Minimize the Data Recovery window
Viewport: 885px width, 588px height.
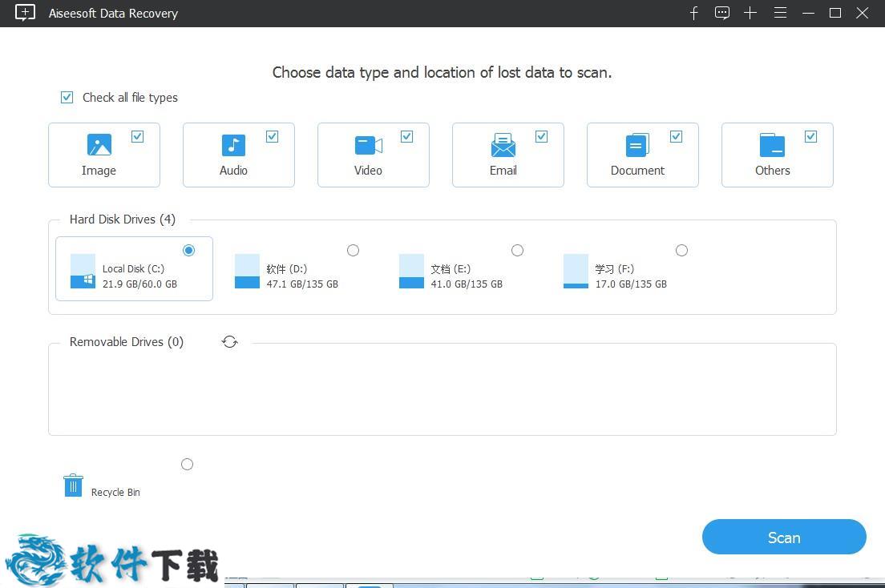(809, 13)
